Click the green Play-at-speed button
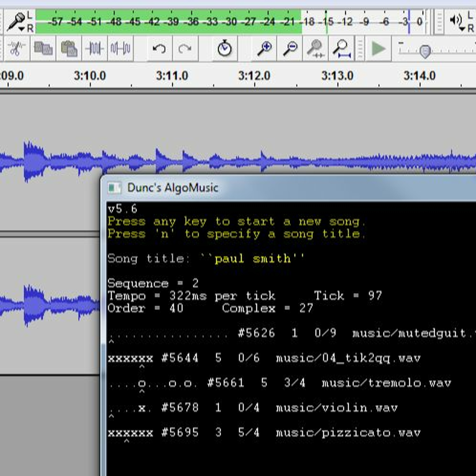Viewport: 476px width, 476px height. [378, 48]
